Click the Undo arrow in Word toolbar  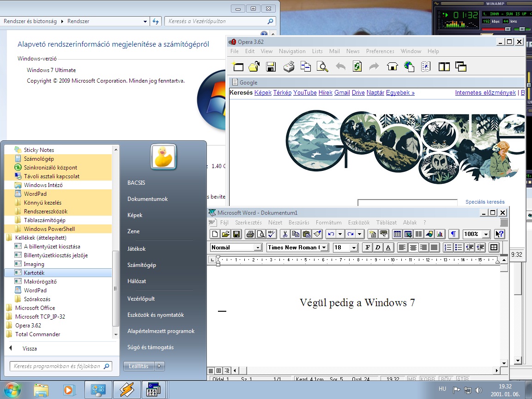331,234
